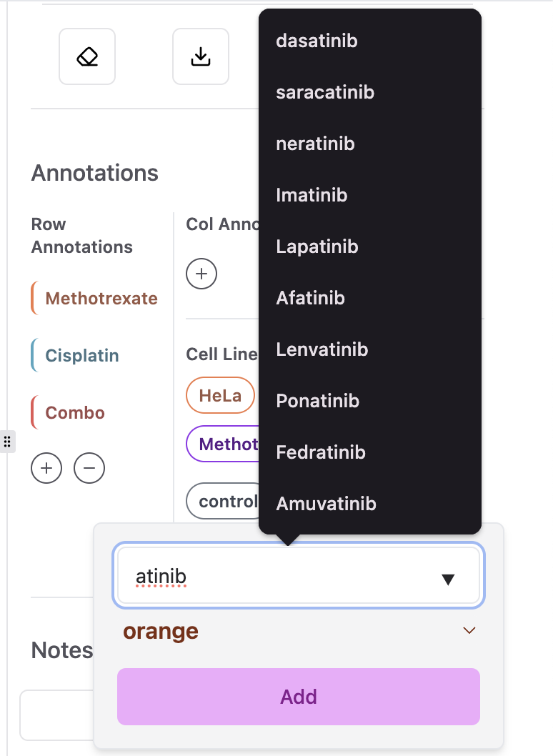
Task: Choose saracatinib from the suggestions
Action: [x=325, y=92]
